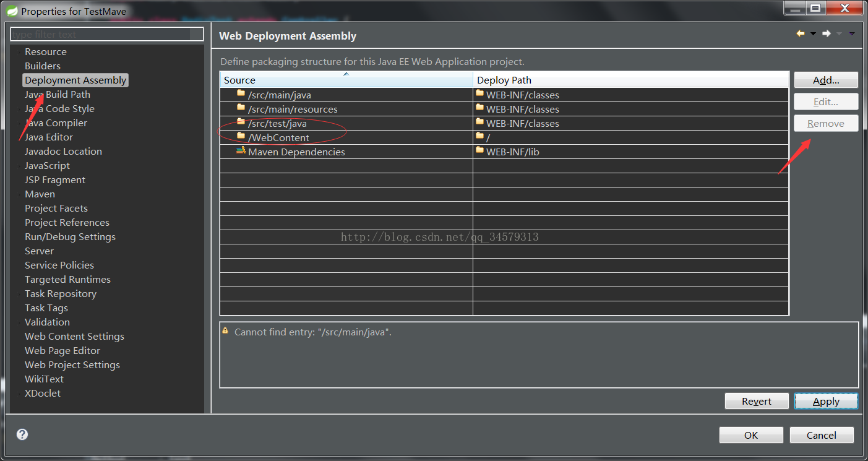Confirm with the OK button
Image resolution: width=868 pixels, height=461 pixels.
click(x=751, y=435)
